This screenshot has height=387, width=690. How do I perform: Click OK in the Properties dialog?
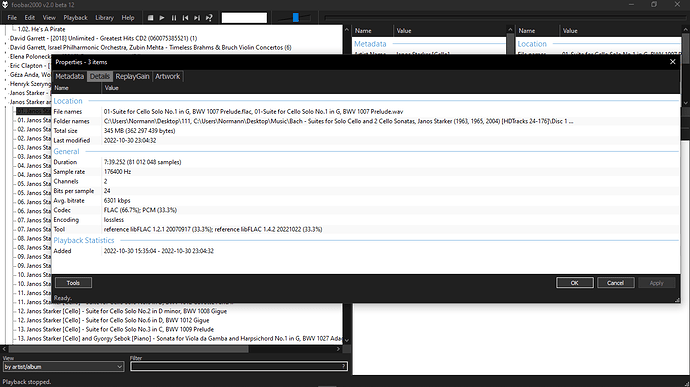pyautogui.click(x=575, y=283)
